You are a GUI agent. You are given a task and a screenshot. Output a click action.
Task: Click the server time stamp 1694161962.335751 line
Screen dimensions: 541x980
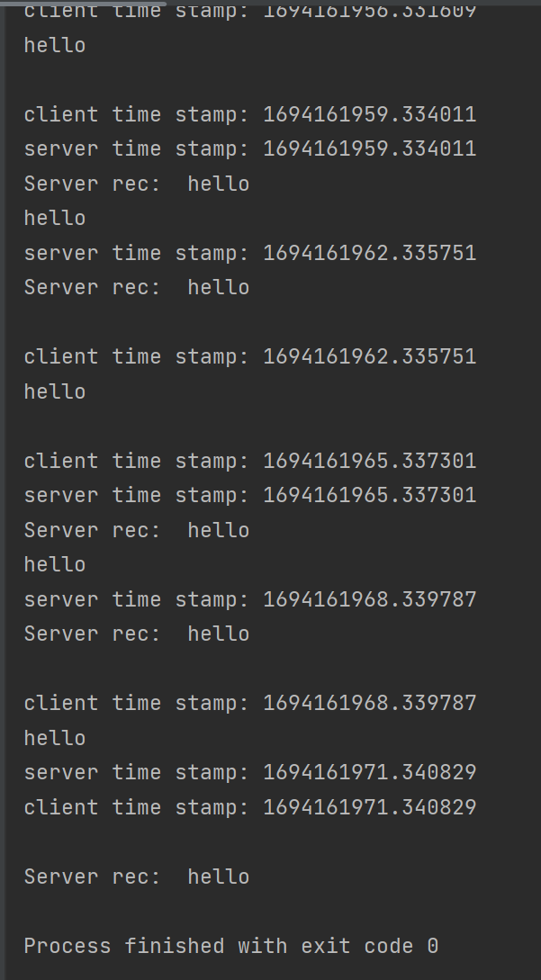point(249,253)
